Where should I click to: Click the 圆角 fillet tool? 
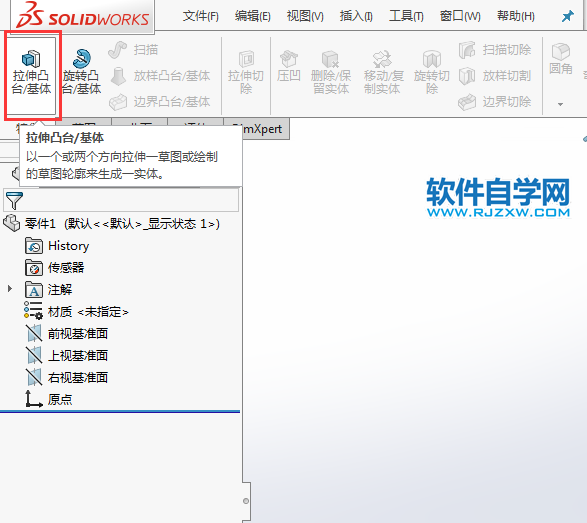tap(560, 59)
